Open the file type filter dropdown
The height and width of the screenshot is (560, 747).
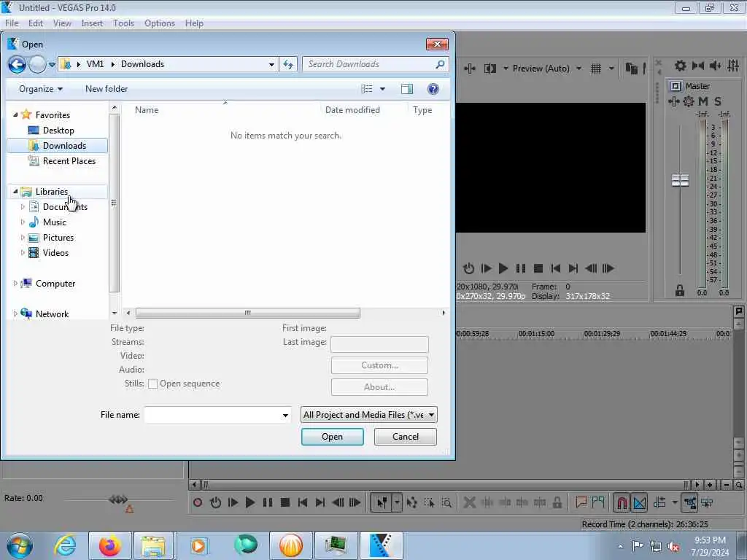pos(368,415)
